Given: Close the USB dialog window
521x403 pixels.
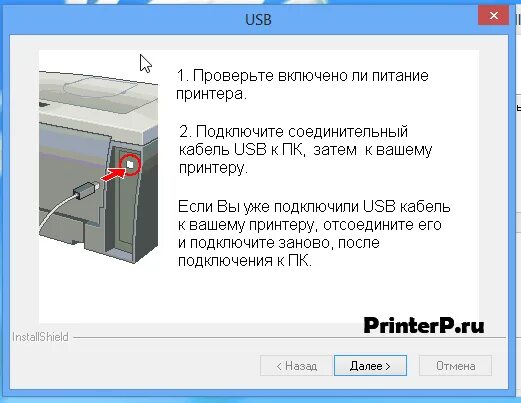Looking at the screenshot, I should [x=493, y=16].
